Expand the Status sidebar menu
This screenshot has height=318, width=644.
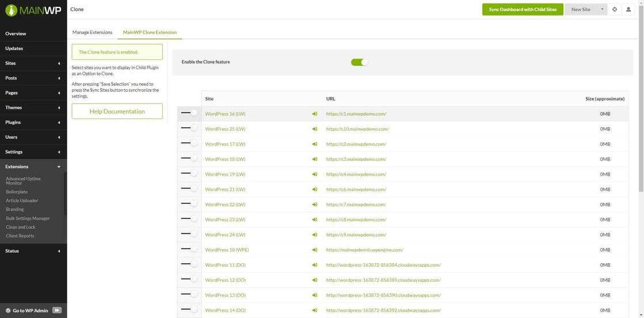33,251
